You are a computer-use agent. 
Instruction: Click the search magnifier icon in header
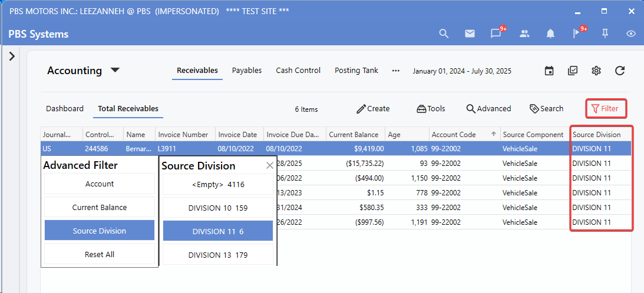444,34
